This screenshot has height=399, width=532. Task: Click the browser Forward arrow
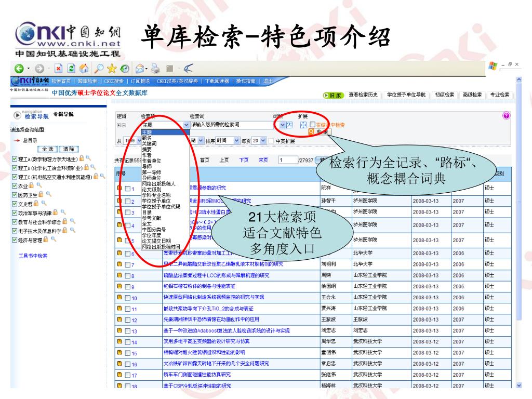tap(39, 69)
